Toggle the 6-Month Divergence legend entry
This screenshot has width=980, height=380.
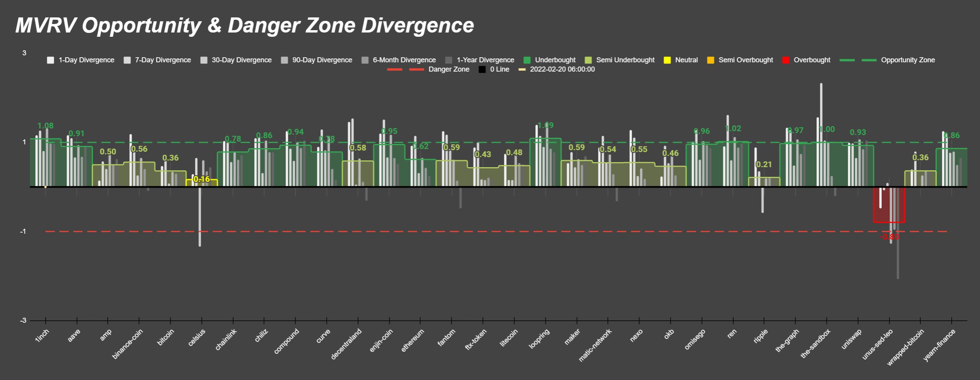[398, 60]
